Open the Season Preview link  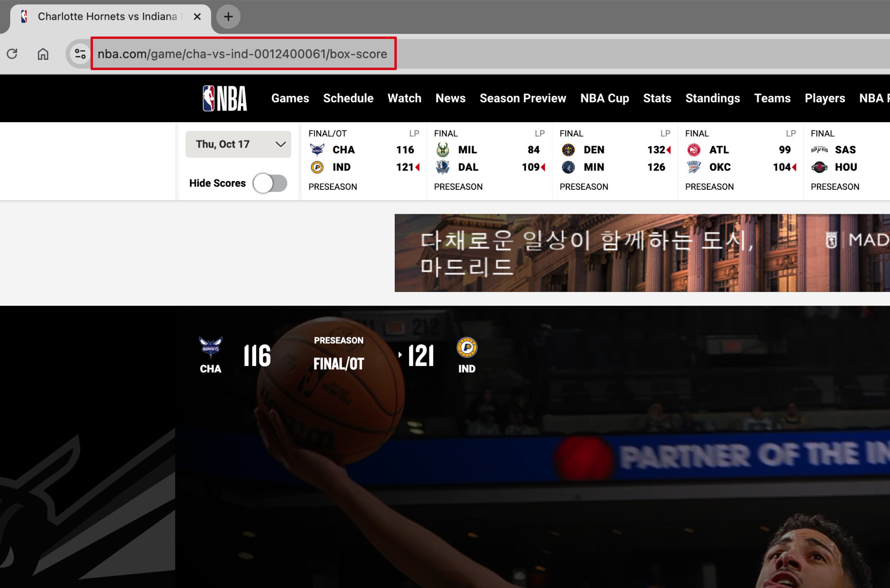[x=522, y=98]
